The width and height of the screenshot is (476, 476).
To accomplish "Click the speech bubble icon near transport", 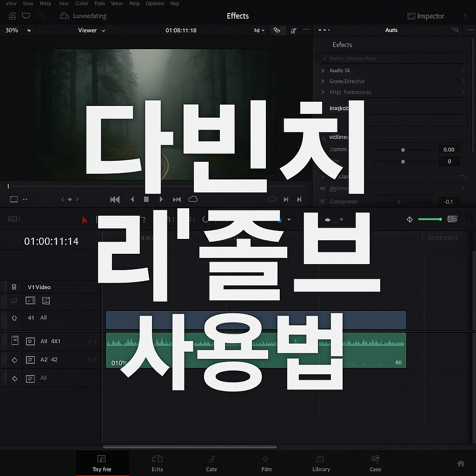I will click(272, 199).
